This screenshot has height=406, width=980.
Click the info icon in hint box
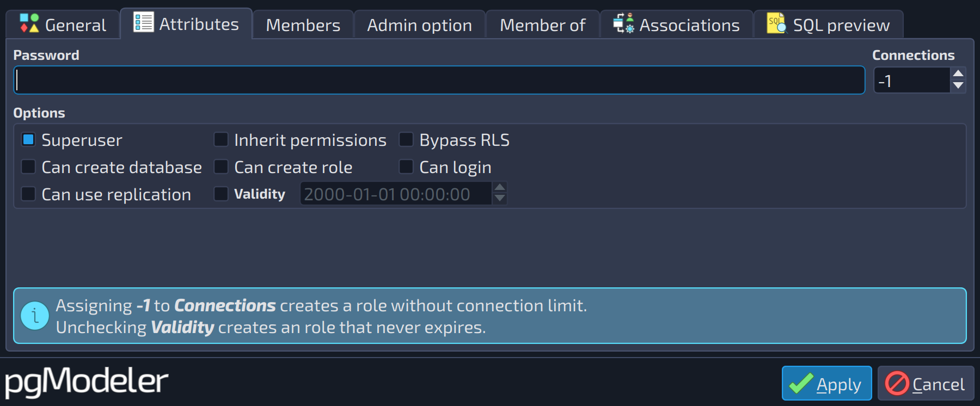tap(35, 316)
